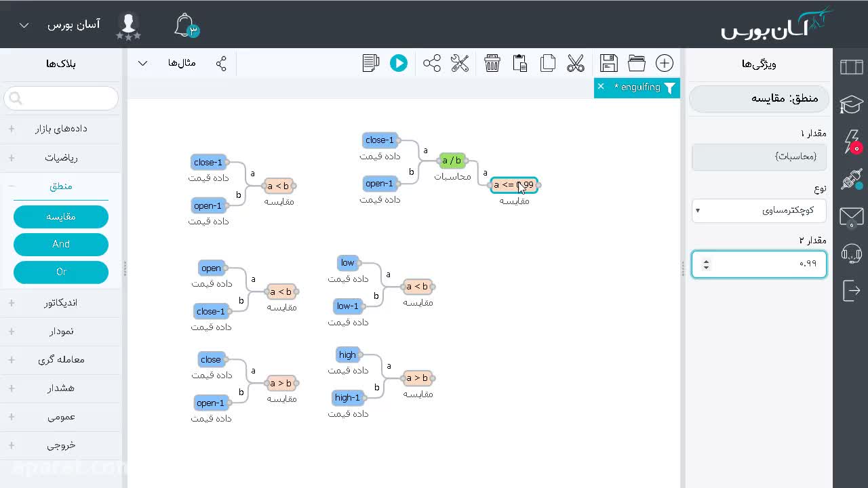Image resolution: width=868 pixels, height=488 pixels.
Task: Click the blocks search field
Action: (x=61, y=99)
